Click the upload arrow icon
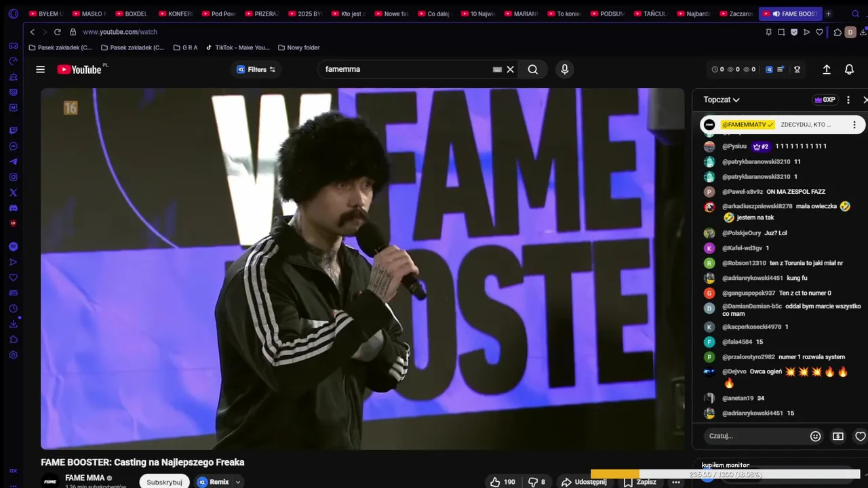The width and height of the screenshot is (868, 488). (827, 69)
